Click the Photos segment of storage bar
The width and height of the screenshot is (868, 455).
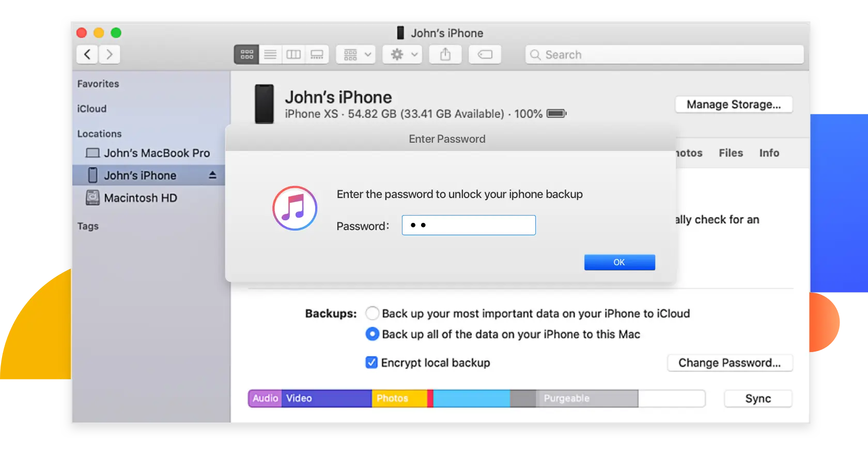pos(399,399)
